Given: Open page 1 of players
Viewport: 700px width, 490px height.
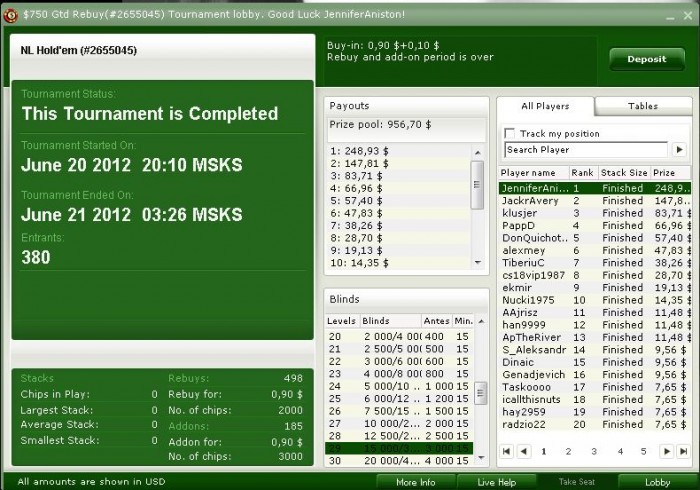Looking at the screenshot, I should (543, 452).
